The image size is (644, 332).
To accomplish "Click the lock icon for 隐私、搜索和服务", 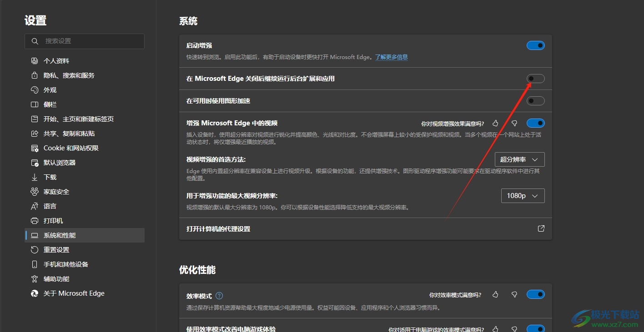I will tap(35, 75).
